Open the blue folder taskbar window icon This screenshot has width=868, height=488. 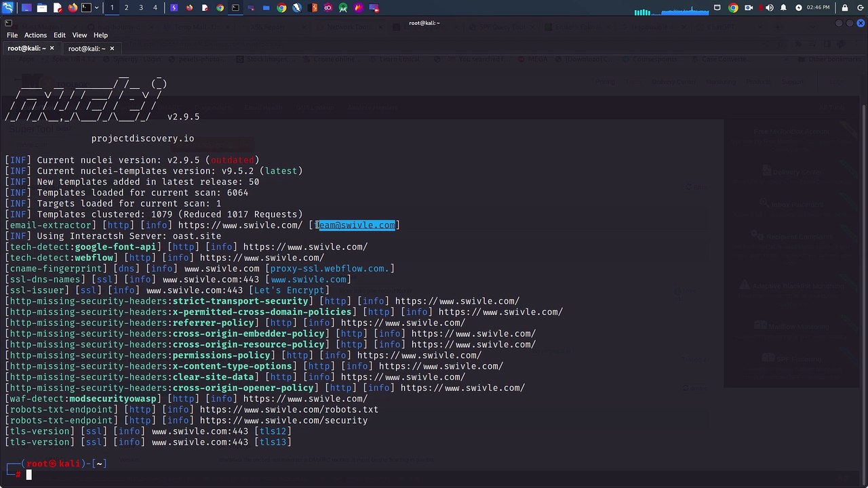(266, 8)
